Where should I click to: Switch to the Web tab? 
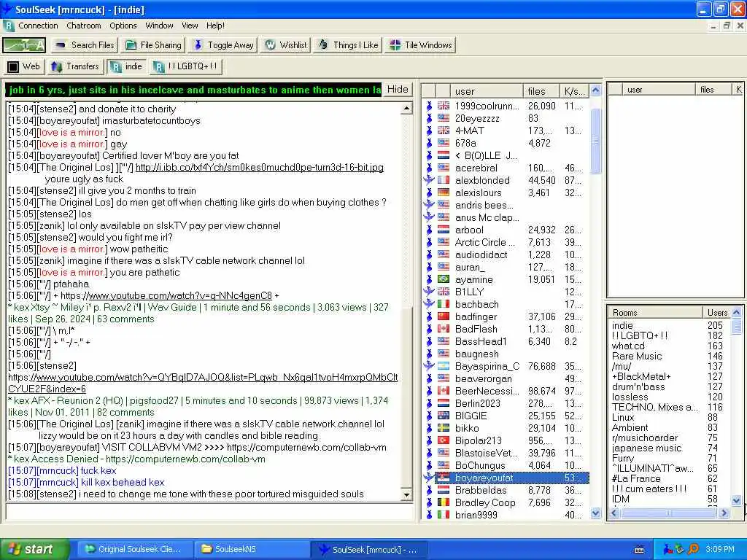click(x=24, y=66)
